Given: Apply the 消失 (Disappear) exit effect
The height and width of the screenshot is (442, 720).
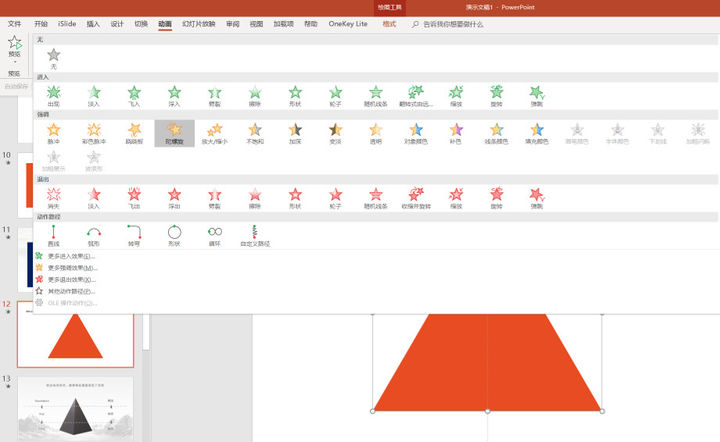Looking at the screenshot, I should 54,198.
